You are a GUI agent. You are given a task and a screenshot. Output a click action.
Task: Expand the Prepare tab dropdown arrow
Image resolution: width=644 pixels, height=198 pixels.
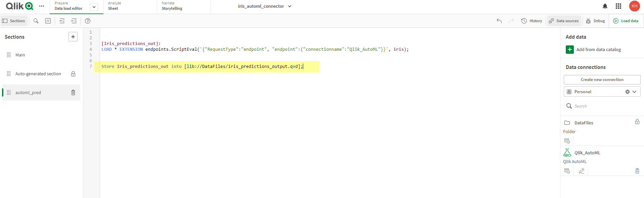tap(94, 7)
